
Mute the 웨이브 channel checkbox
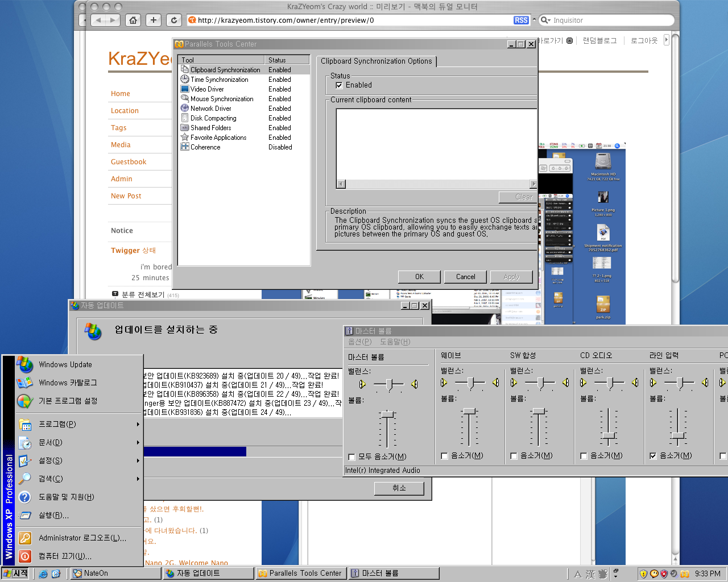coord(444,456)
